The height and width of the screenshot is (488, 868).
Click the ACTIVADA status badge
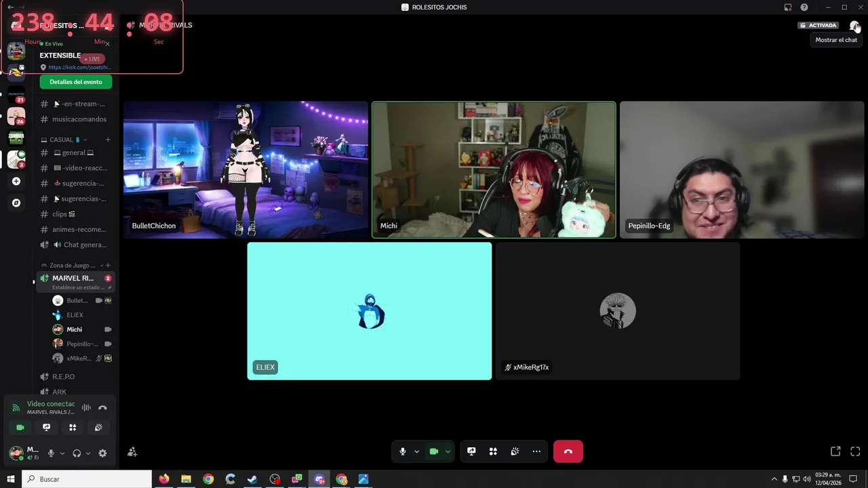[x=818, y=26]
